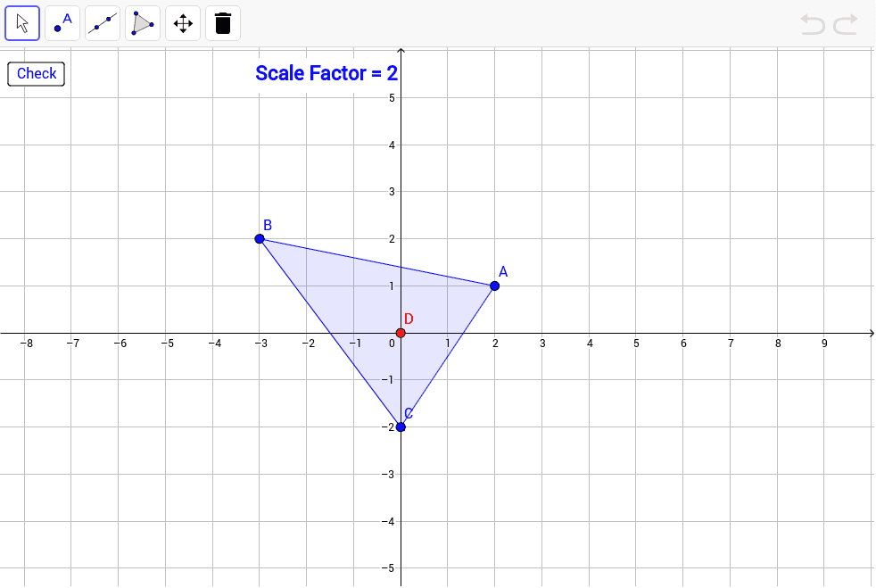Activate the Polygon tool

(x=143, y=23)
